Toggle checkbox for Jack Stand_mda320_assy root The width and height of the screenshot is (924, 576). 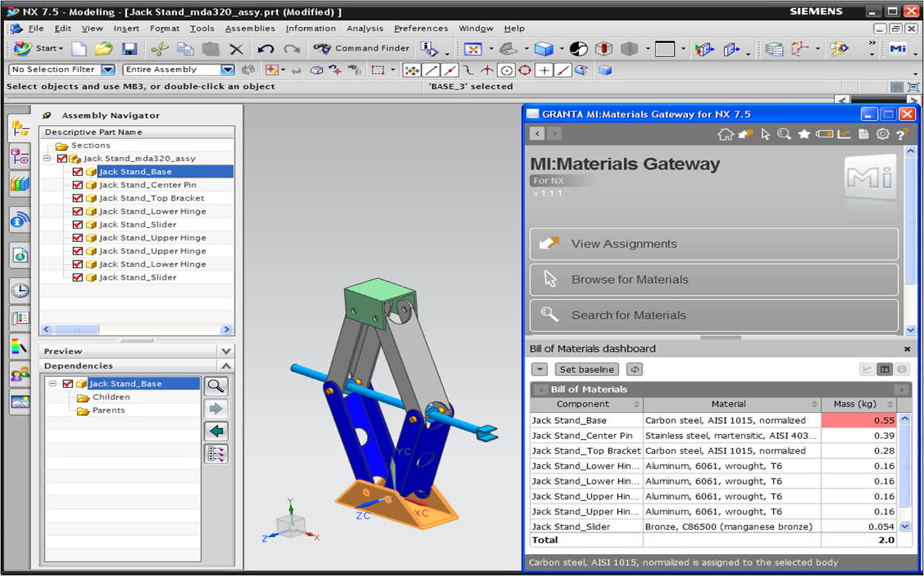pyautogui.click(x=62, y=158)
